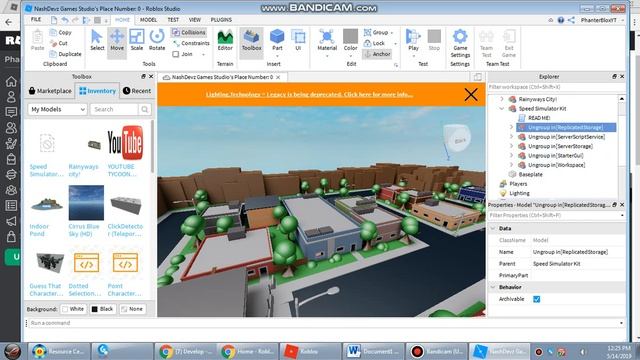The image size is (640, 360).
Task: Toggle Anchor on the selection
Action: click(377, 54)
